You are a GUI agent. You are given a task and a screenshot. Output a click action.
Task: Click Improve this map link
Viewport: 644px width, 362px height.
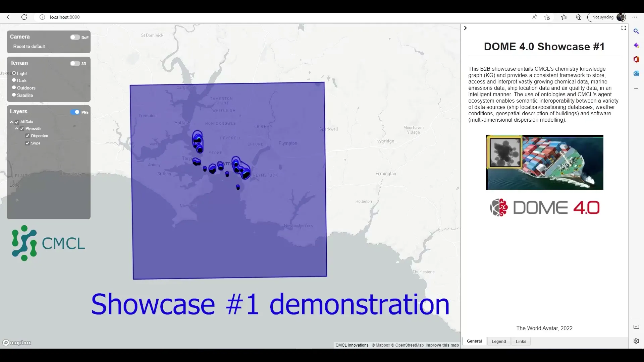click(x=442, y=345)
